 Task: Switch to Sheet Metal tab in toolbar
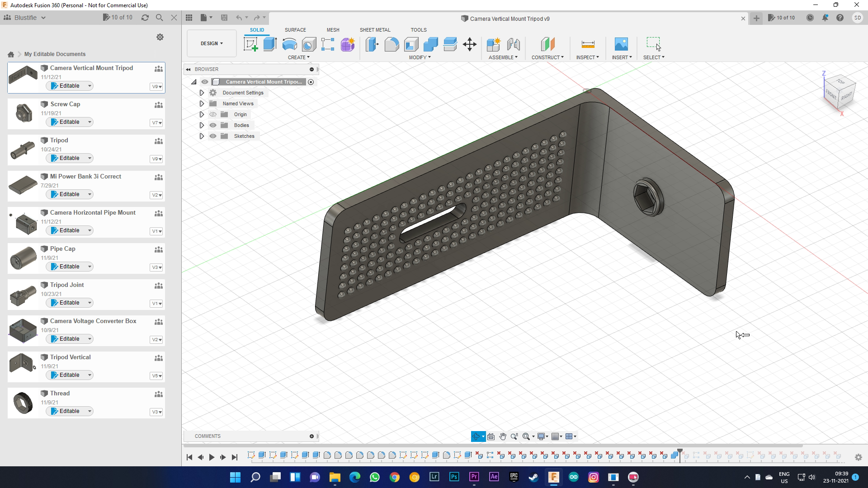click(375, 30)
